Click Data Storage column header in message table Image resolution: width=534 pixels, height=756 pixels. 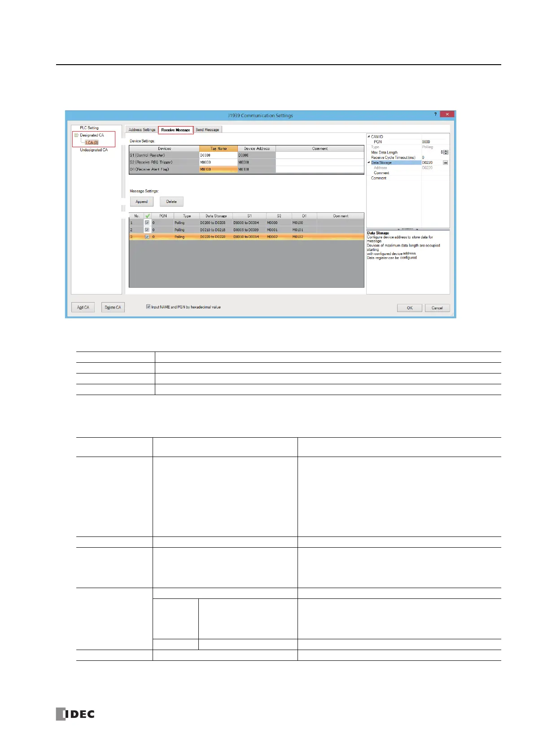215,216
